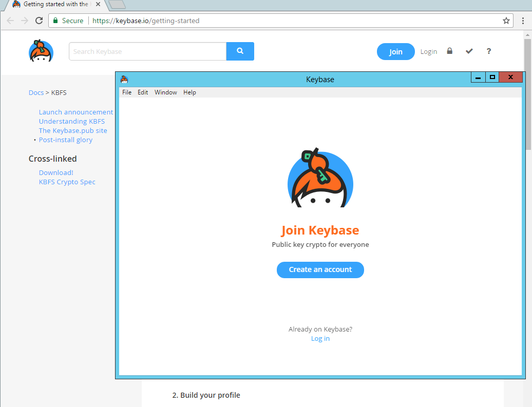Screen dimensions: 532x407
Task: Click the Secure padlock in the address bar
Action: (55, 21)
